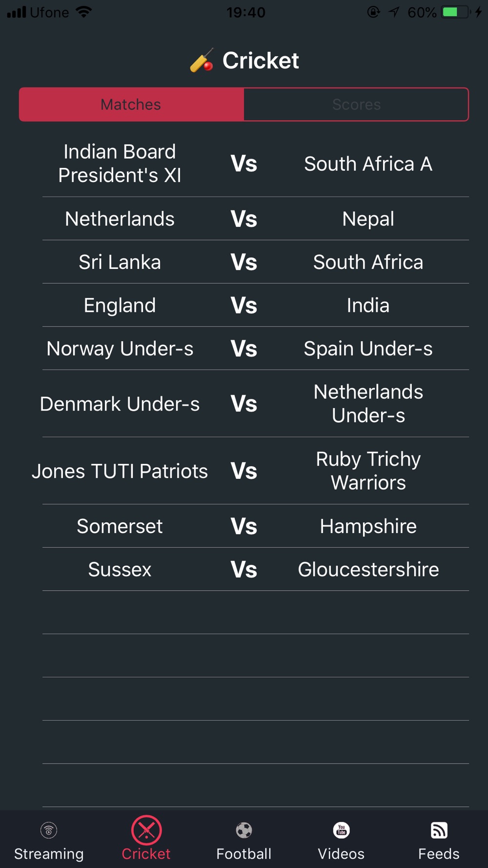Open the YouTube Videos tab icon
Image resolution: width=488 pixels, height=868 pixels.
342,830
